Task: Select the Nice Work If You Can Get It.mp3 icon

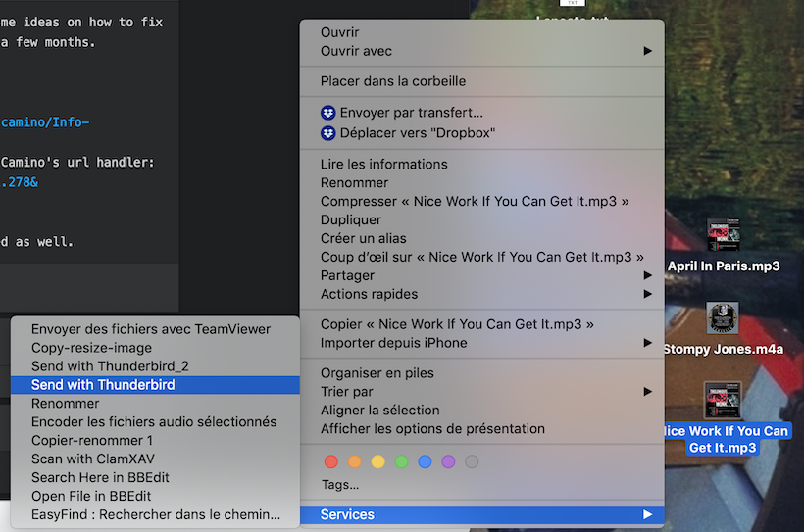Action: tap(723, 400)
